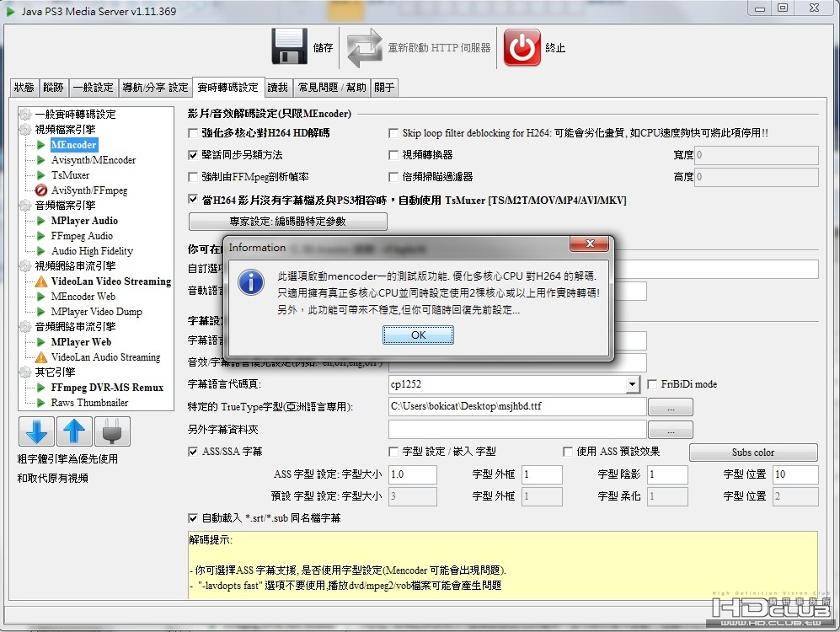Click OK in Information dialog
The image size is (840, 632).
click(x=418, y=335)
